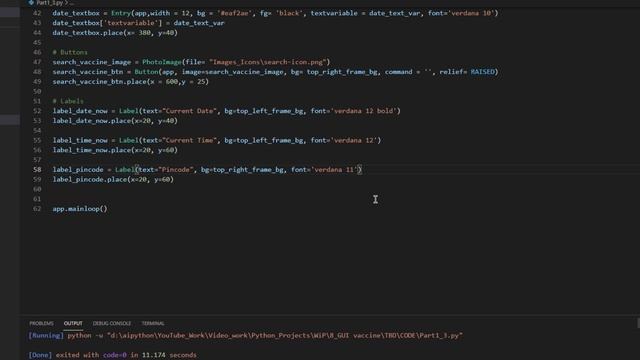Viewport: 640px width, 360px height.
Task: Click the Entry class name on line 42
Action: click(x=121, y=13)
